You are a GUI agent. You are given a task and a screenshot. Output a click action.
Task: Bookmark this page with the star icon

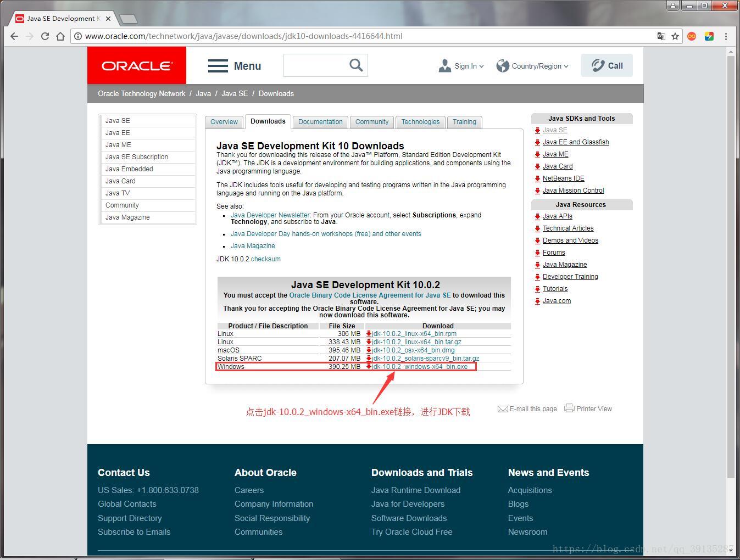click(675, 36)
